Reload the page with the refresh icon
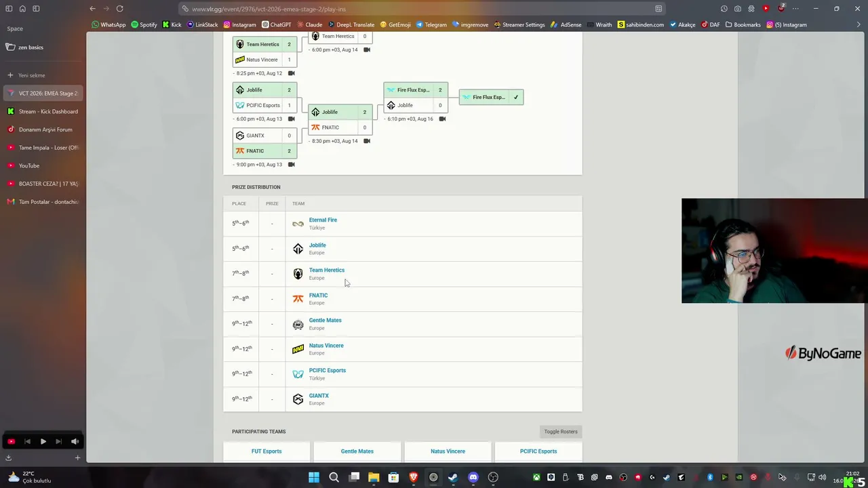This screenshot has height=488, width=868. click(119, 9)
